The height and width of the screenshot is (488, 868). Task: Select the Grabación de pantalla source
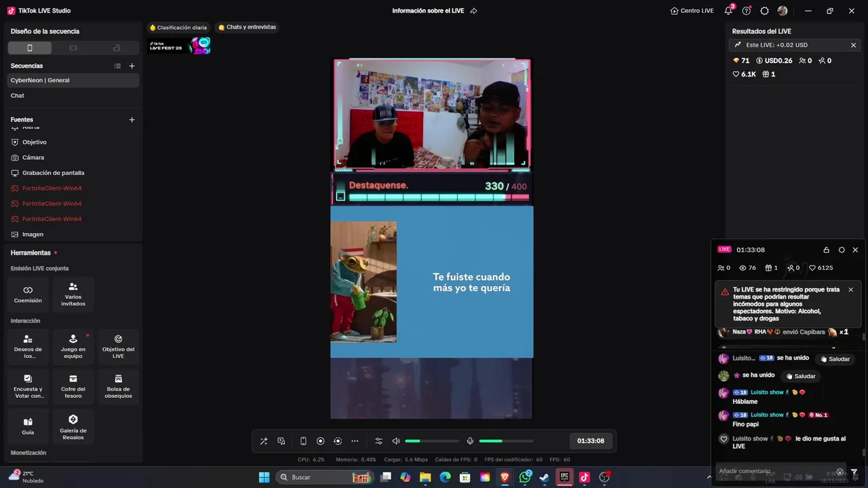coord(73,173)
